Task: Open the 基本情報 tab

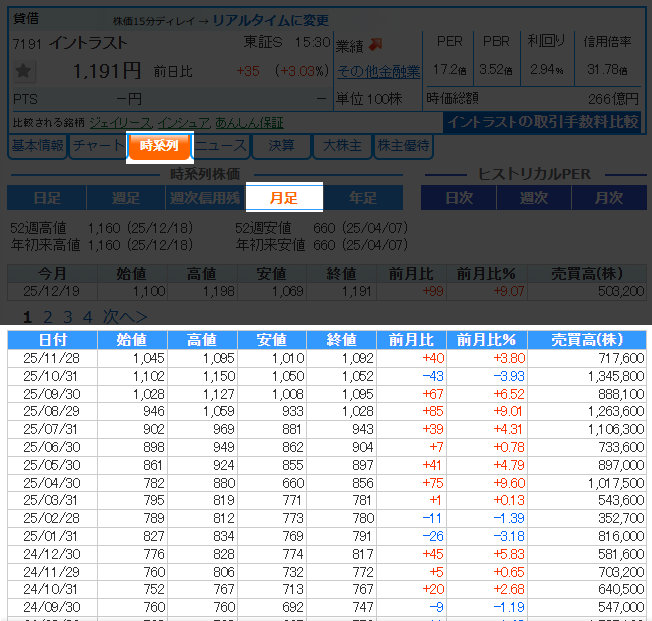Action: tap(37, 146)
